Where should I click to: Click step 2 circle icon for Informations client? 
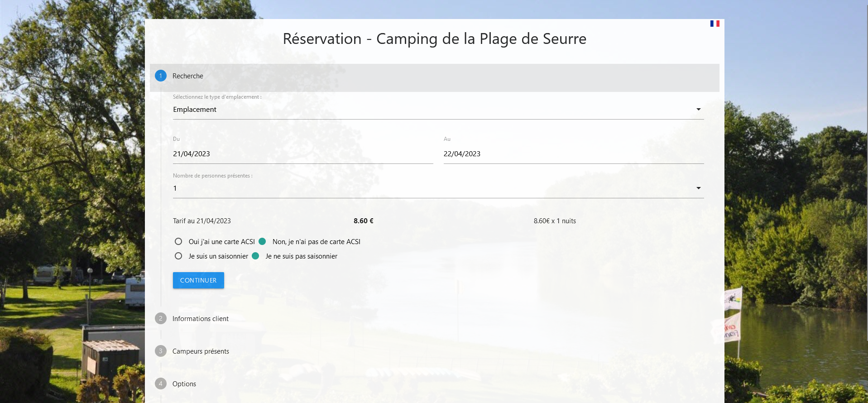coord(161,318)
